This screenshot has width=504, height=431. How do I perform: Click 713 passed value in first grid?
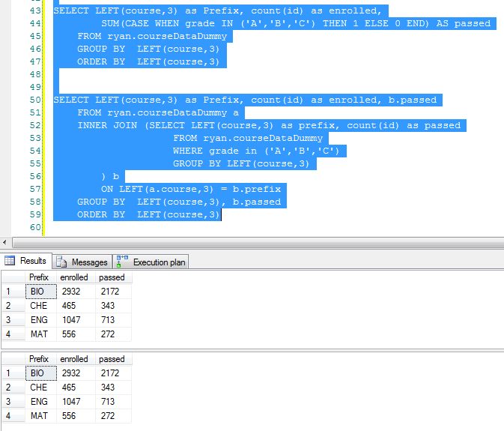(113, 320)
